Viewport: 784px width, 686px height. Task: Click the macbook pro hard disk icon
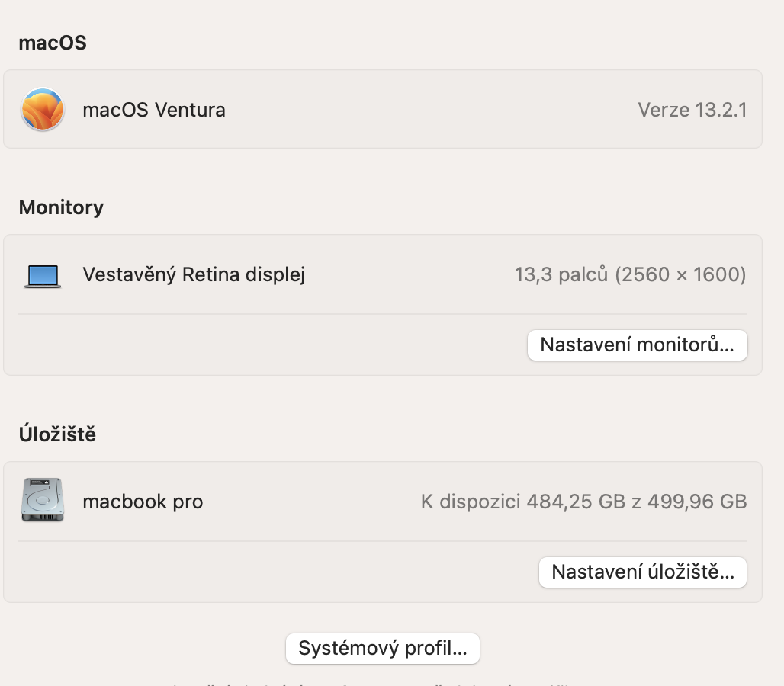coord(43,501)
